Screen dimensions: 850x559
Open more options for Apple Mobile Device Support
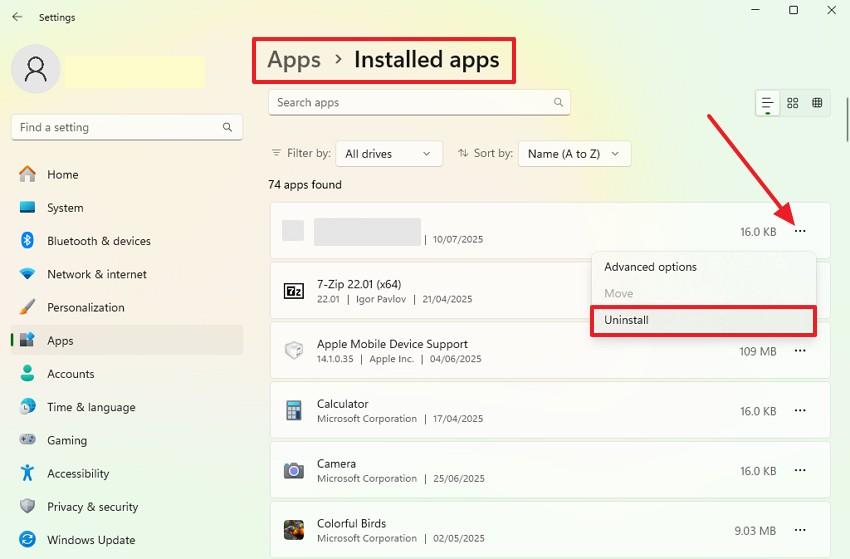(800, 351)
